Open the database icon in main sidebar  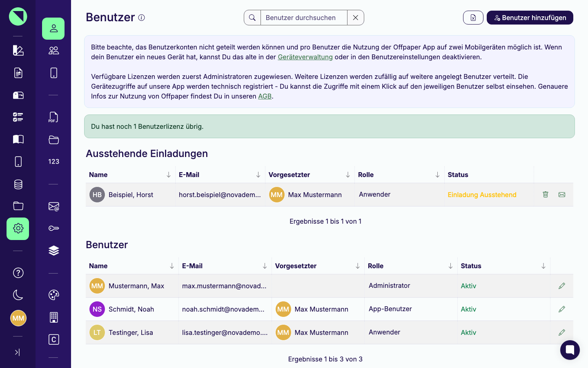18,184
